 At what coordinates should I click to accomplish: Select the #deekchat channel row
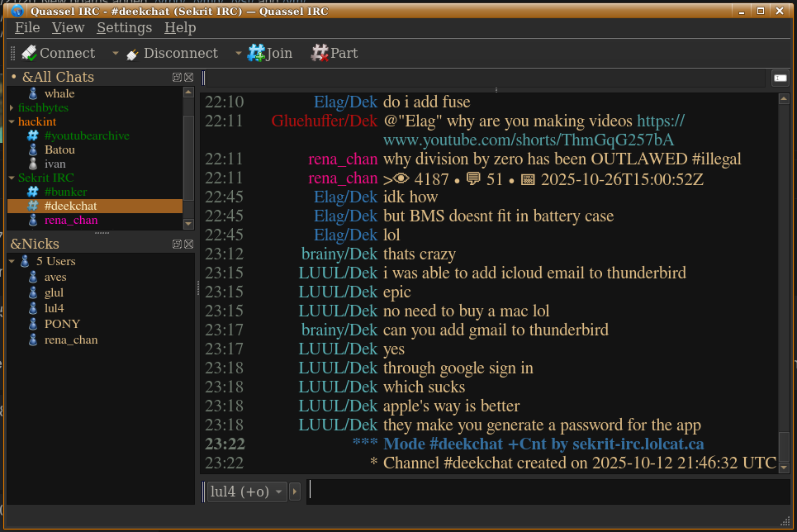click(x=95, y=206)
